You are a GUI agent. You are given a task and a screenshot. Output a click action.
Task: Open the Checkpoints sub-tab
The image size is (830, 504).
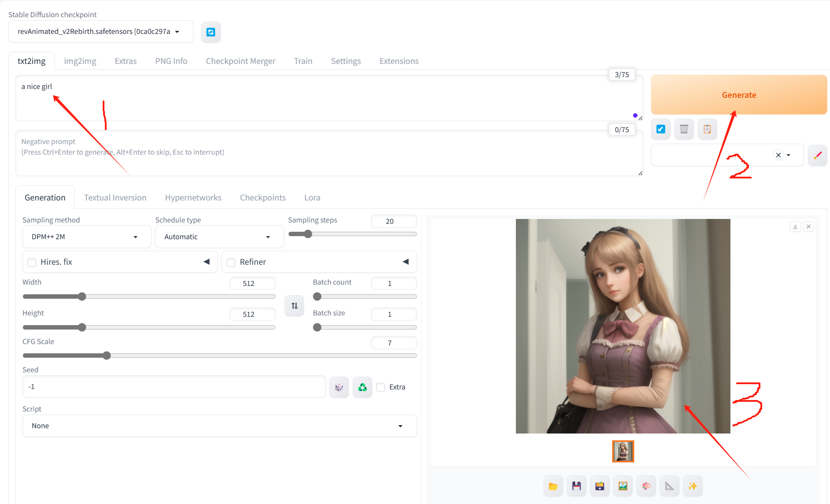point(263,198)
